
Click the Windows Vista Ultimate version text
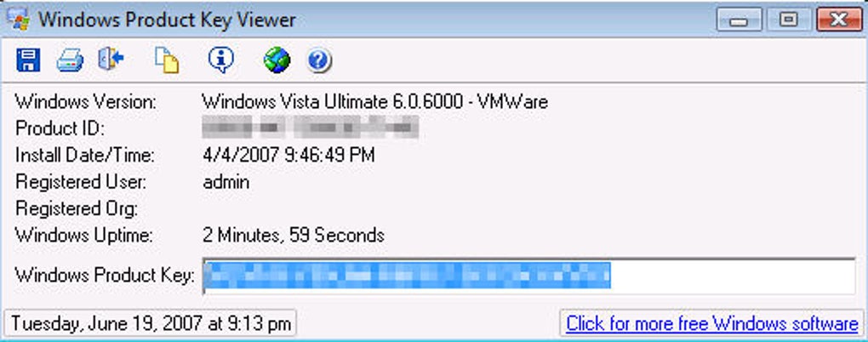click(x=374, y=102)
